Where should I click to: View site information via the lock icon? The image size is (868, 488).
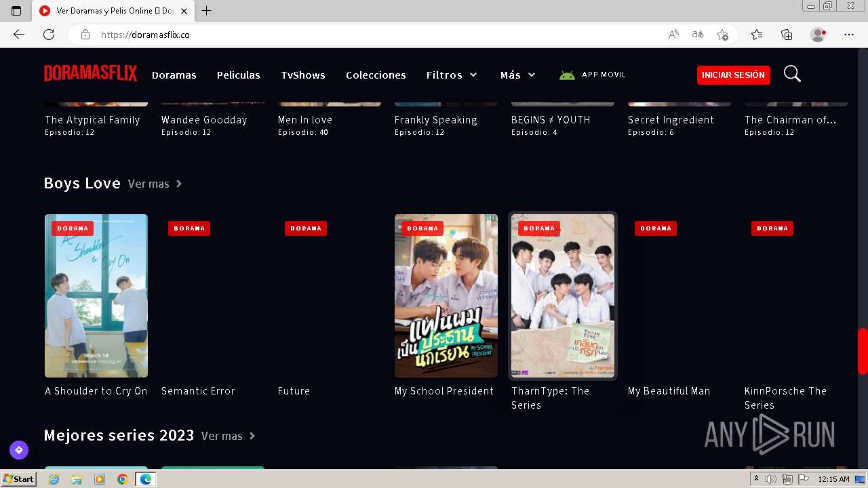[x=85, y=35]
